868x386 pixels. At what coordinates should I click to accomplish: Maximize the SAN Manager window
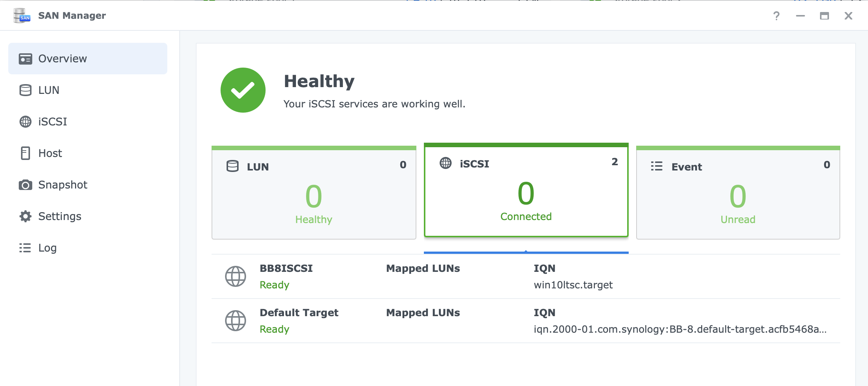click(824, 16)
